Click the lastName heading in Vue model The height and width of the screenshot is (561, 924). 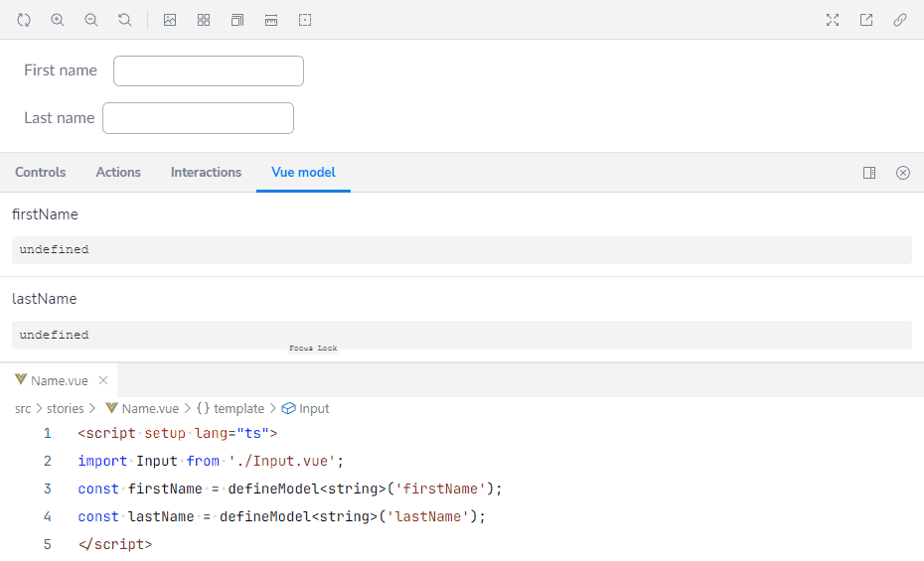point(44,299)
